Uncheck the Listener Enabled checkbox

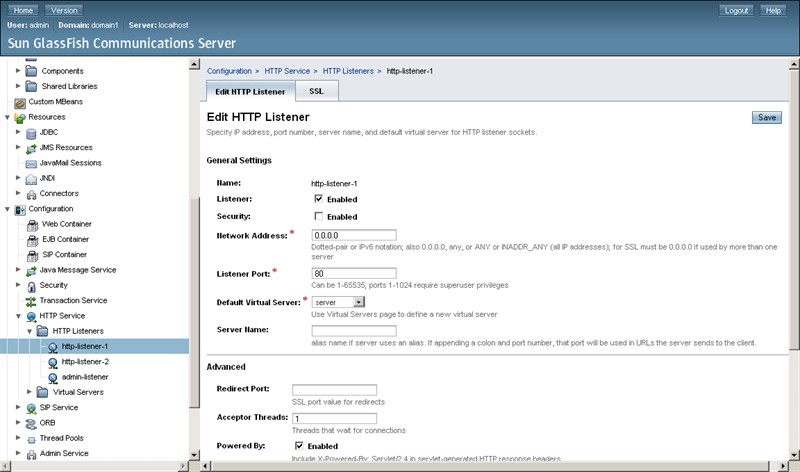(318, 198)
